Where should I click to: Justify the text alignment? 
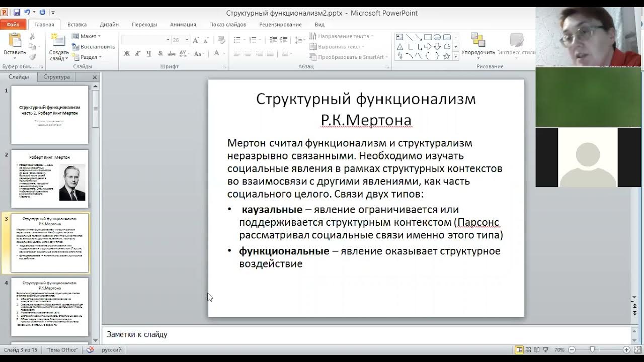[270, 53]
